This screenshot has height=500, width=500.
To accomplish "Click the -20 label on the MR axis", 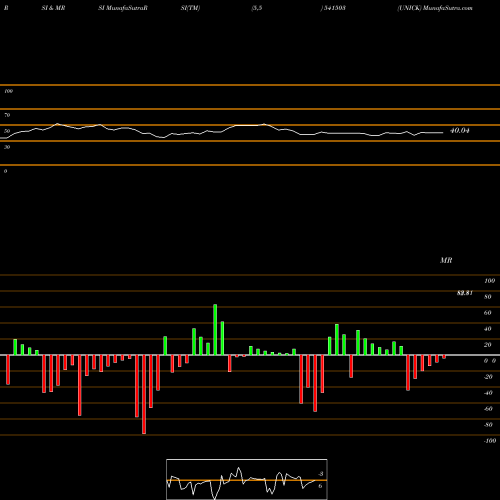I will click(488, 377).
